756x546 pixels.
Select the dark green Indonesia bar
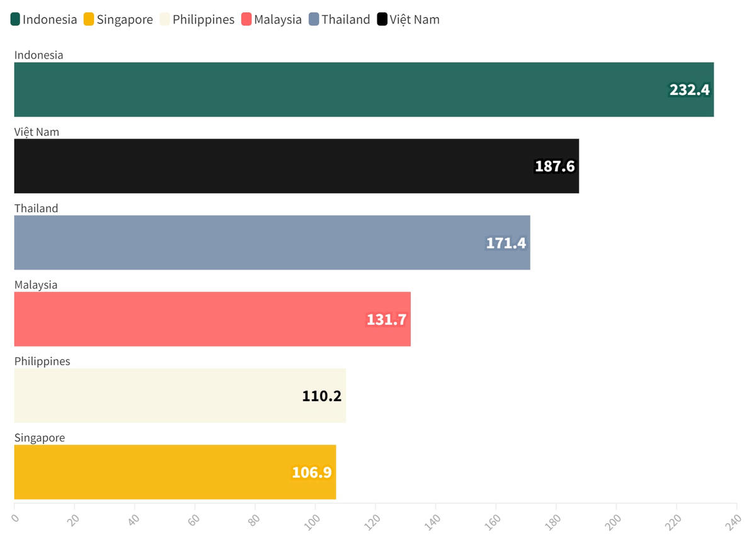point(340,89)
